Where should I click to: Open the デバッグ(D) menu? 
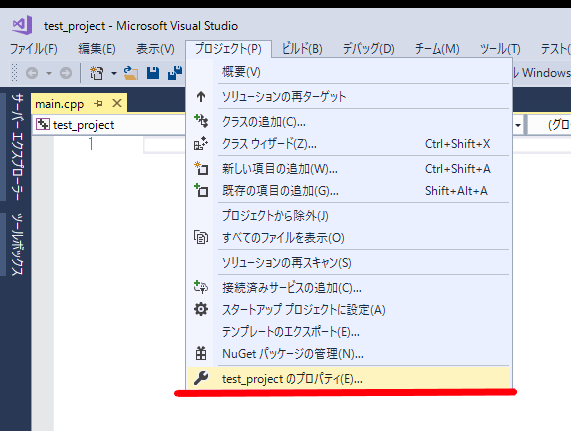pyautogui.click(x=369, y=48)
